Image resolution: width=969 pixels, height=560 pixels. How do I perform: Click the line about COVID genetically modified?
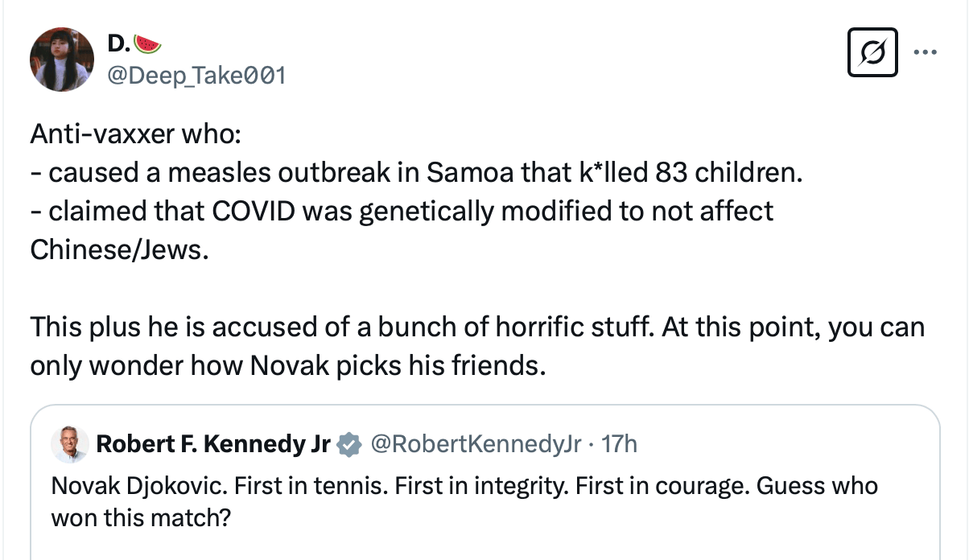pyautogui.click(x=401, y=211)
